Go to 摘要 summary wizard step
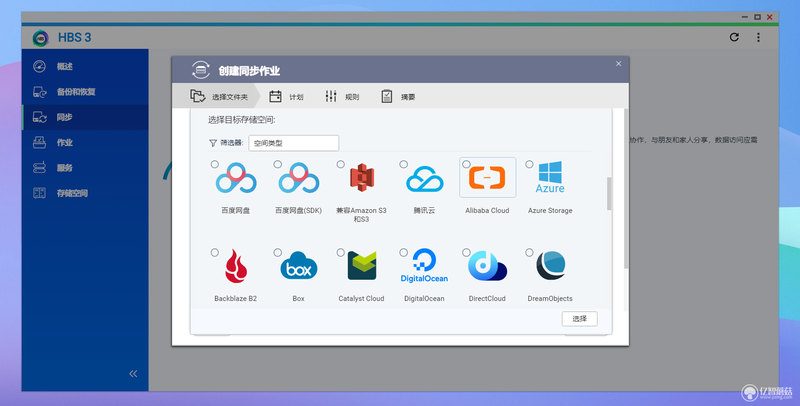Image resolution: width=800 pixels, height=406 pixels. click(x=398, y=96)
